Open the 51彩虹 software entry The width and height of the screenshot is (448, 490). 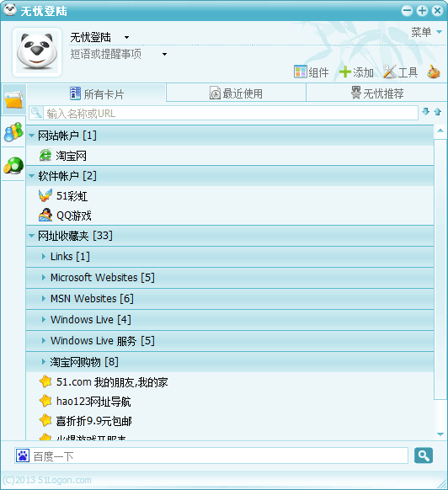230,196
